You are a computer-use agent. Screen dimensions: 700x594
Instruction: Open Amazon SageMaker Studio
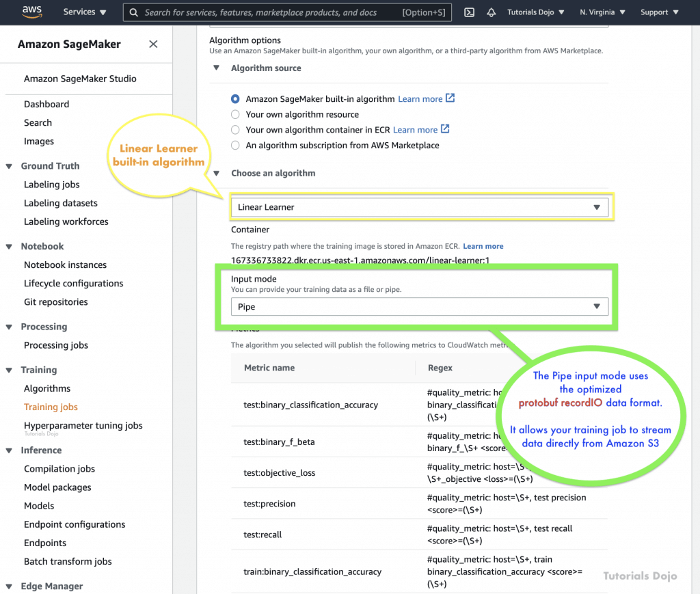click(x=81, y=79)
